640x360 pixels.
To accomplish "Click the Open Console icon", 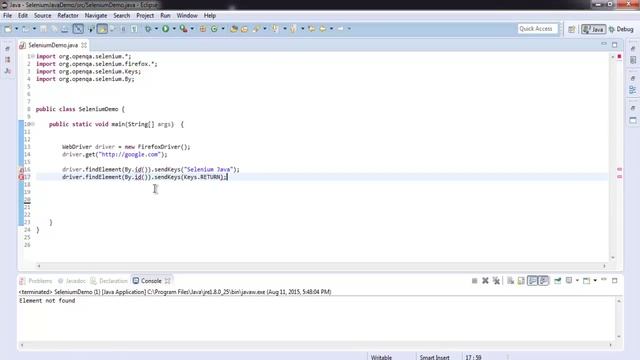I will [587, 281].
